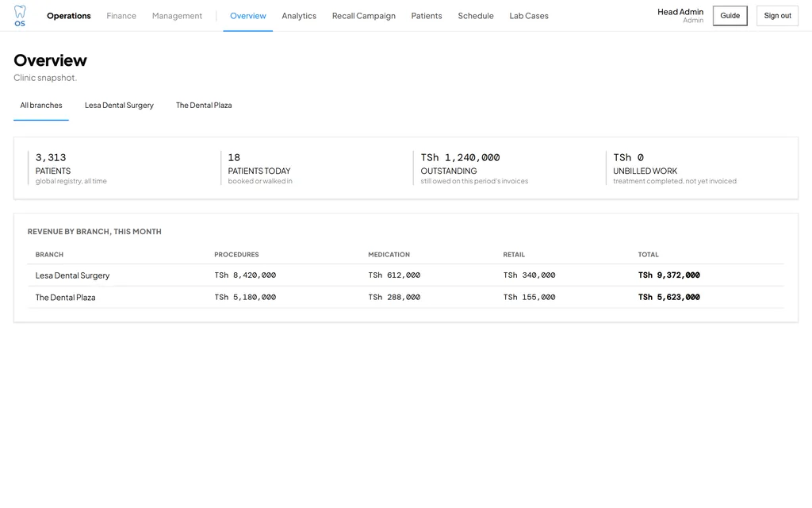Switch to the Lab Cases tab
The height and width of the screenshot is (508, 812).
click(529, 16)
